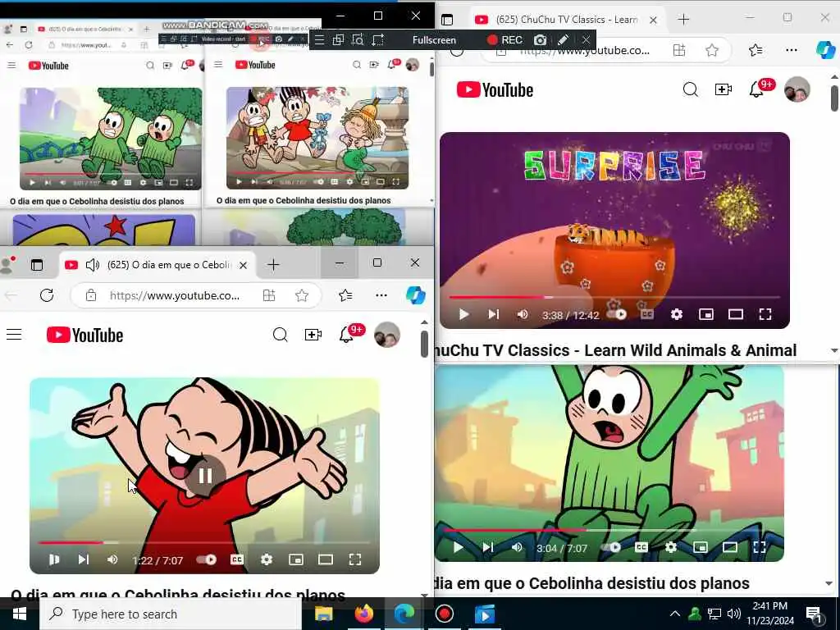Play the Cebolinha video at 3:04
Screen dimensions: 840x630
point(458,547)
